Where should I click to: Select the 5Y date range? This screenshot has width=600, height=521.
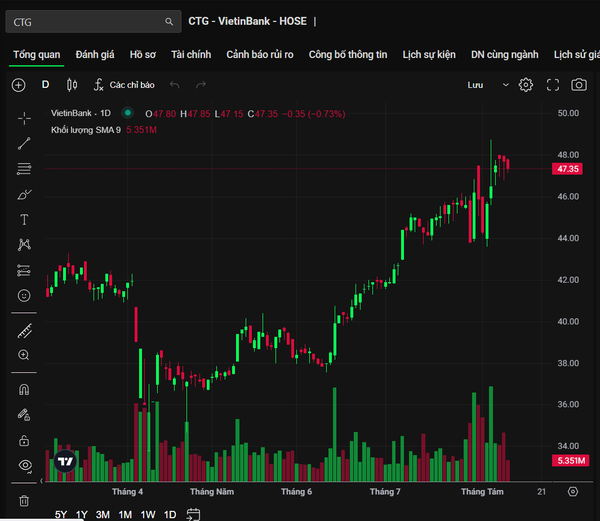click(61, 514)
